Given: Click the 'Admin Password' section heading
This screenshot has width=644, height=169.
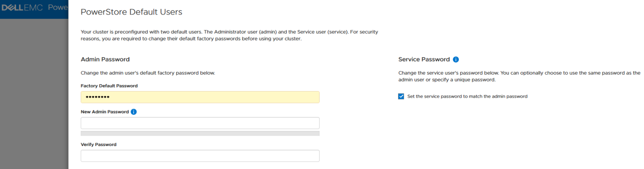Looking at the screenshot, I should point(105,59).
